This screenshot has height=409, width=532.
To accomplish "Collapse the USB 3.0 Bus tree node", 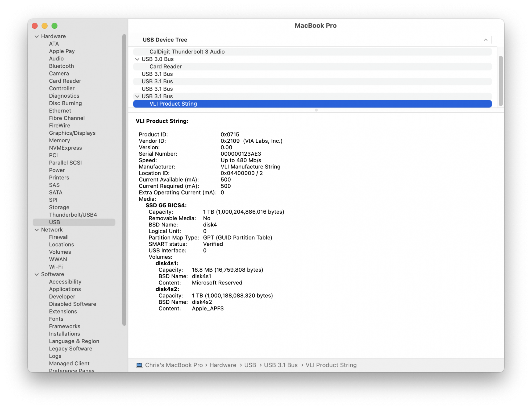I will point(137,59).
